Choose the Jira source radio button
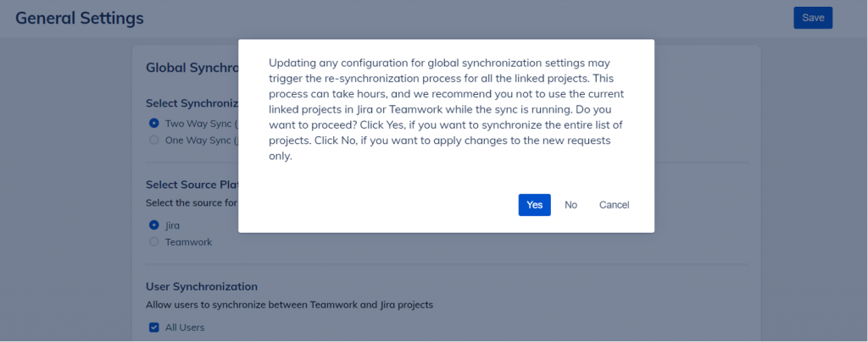 tap(154, 225)
